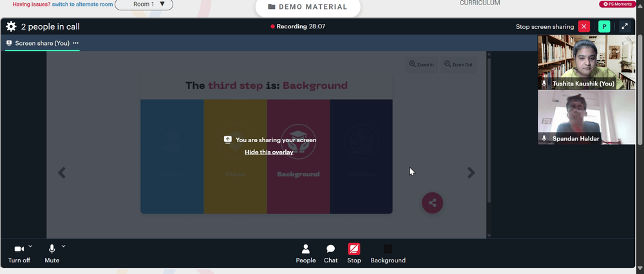Image resolution: width=644 pixels, height=274 pixels.
Task: Click the red share button
Action: pyautogui.click(x=433, y=203)
